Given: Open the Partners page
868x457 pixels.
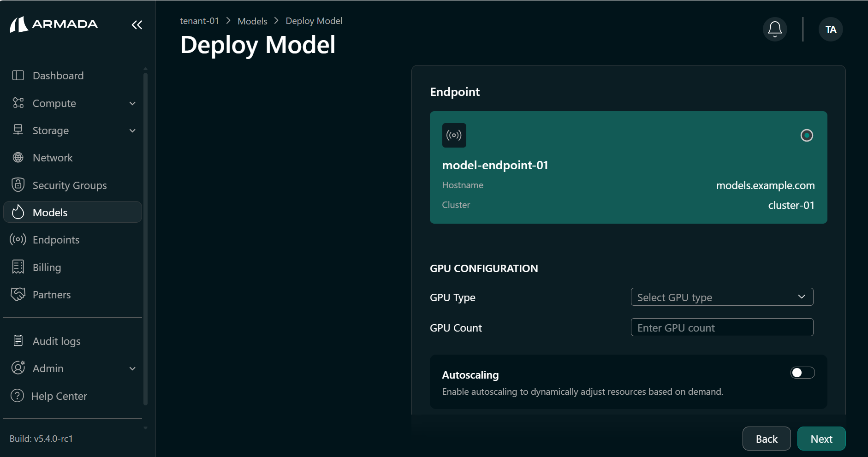Looking at the screenshot, I should [x=73, y=294].
